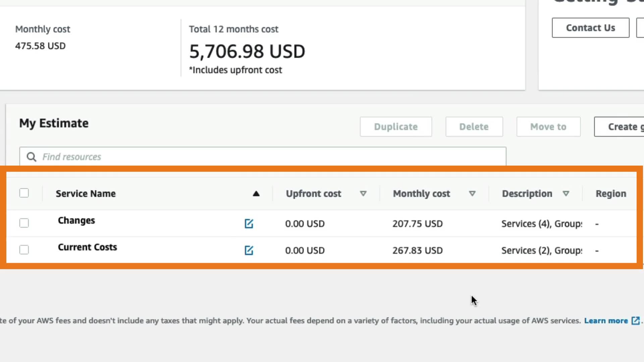The width and height of the screenshot is (644, 362).
Task: Click the edit icon for Current Costs
Action: (x=249, y=250)
